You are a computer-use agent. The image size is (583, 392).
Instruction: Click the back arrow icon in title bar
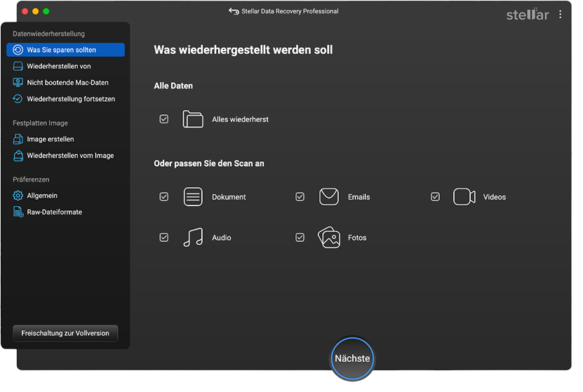click(234, 11)
